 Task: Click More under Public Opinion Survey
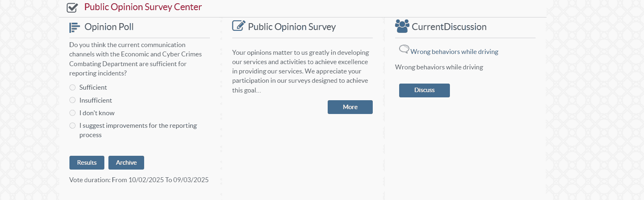(x=350, y=107)
